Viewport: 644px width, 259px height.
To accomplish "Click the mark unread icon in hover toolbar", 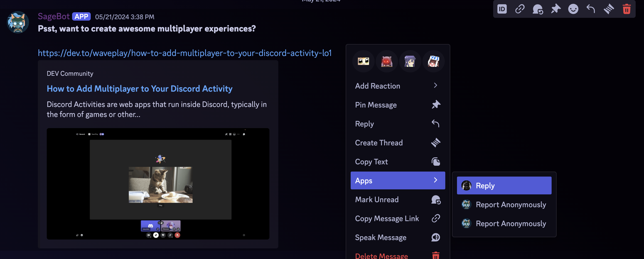I will 538,9.
